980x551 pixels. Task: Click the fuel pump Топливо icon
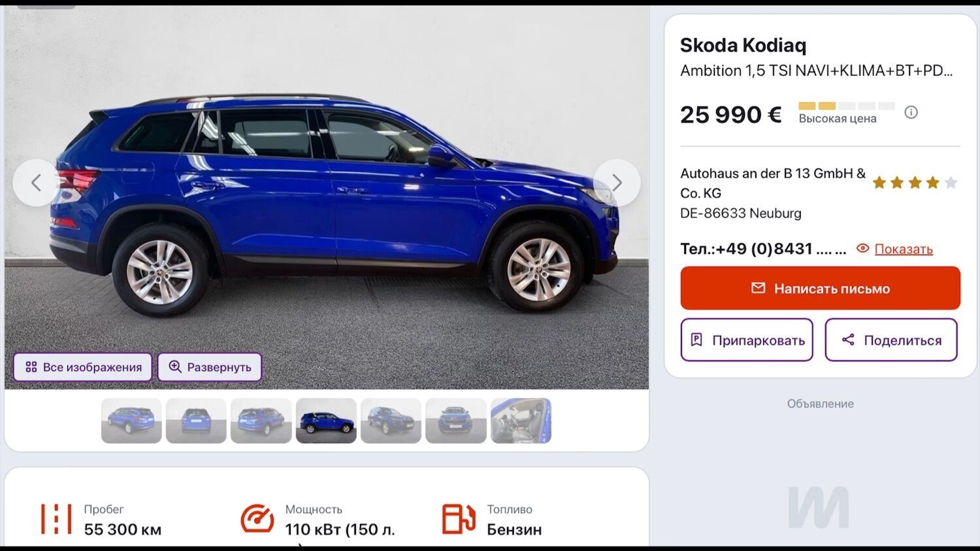coord(459,519)
